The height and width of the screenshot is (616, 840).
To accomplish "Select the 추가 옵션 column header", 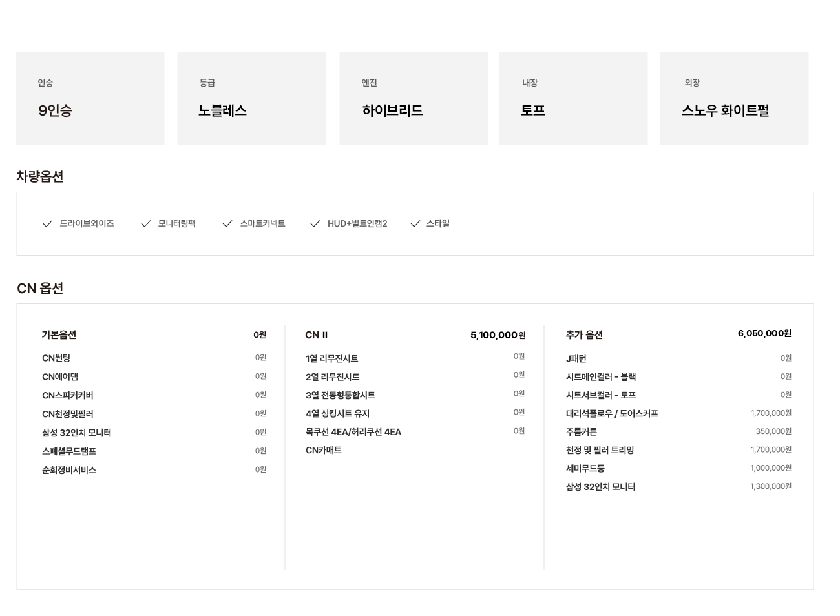I will (x=584, y=335).
